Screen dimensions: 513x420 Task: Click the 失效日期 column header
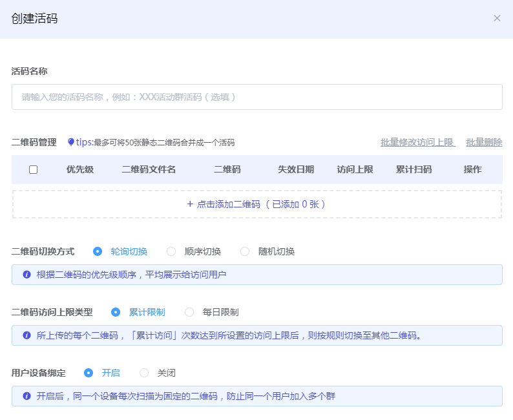click(296, 169)
